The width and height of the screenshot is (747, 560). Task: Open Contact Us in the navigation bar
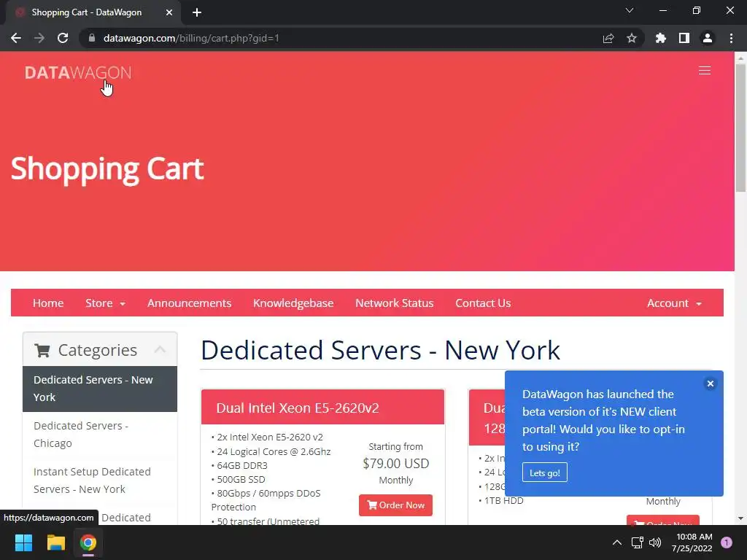[483, 303]
